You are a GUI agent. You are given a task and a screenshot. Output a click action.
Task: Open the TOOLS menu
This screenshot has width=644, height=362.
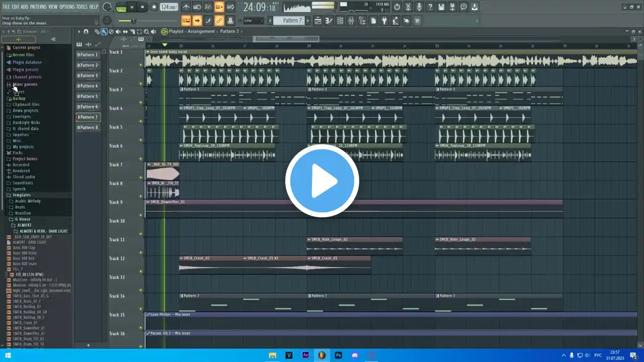(82, 7)
